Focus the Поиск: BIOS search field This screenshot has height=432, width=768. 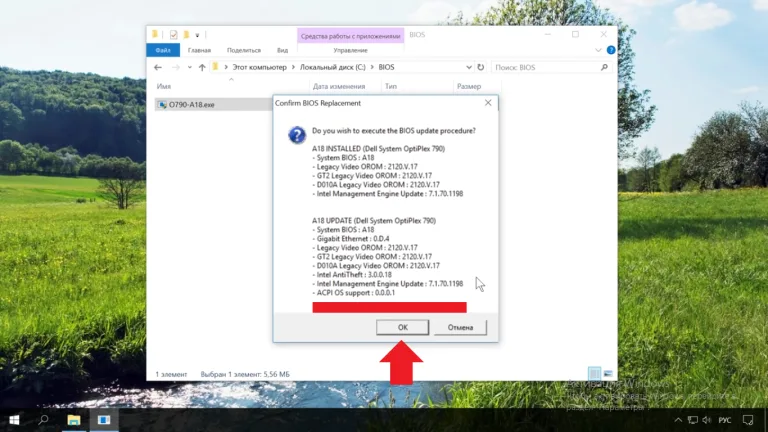coord(545,67)
